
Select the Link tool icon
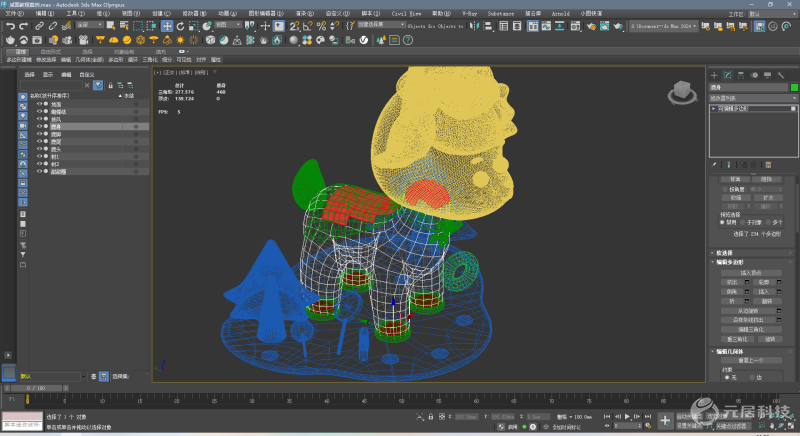[x=39, y=26]
